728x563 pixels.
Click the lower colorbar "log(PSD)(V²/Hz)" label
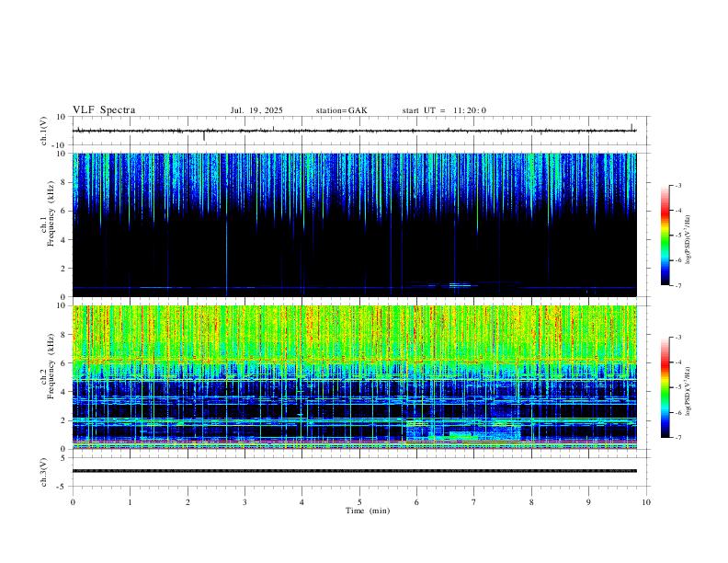[x=688, y=391]
